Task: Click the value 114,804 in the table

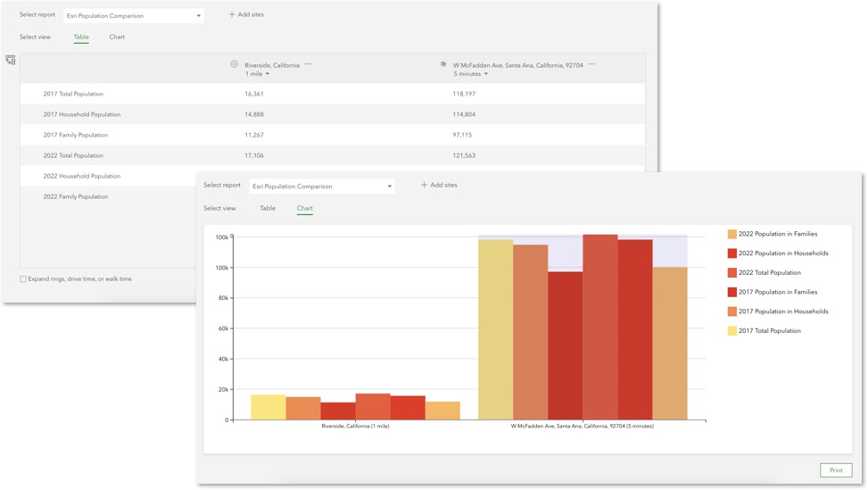Action: [464, 114]
